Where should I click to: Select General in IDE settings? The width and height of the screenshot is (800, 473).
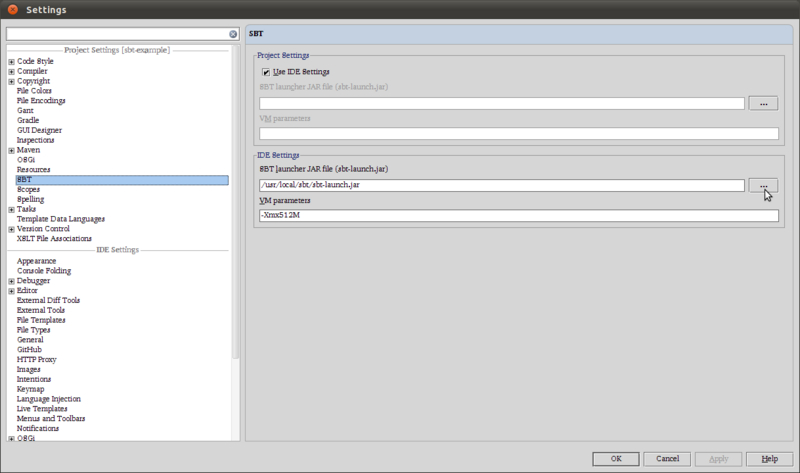30,340
